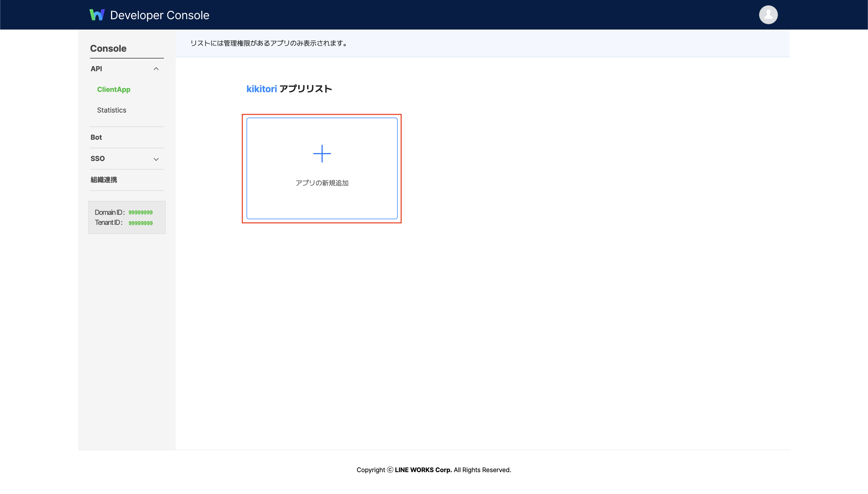
Task: Click LINE WORKS Corp. in the footer
Action: coord(423,470)
